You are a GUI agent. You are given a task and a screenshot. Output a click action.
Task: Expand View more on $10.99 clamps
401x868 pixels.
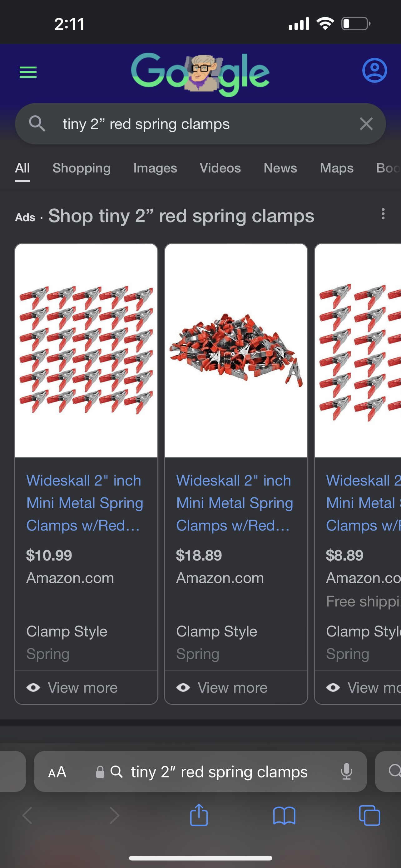click(x=82, y=687)
